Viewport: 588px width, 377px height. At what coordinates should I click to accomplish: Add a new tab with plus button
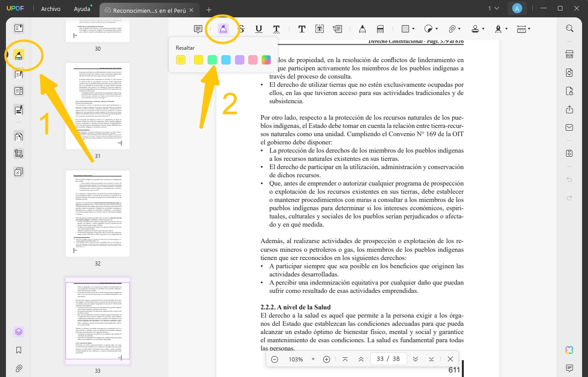[209, 10]
